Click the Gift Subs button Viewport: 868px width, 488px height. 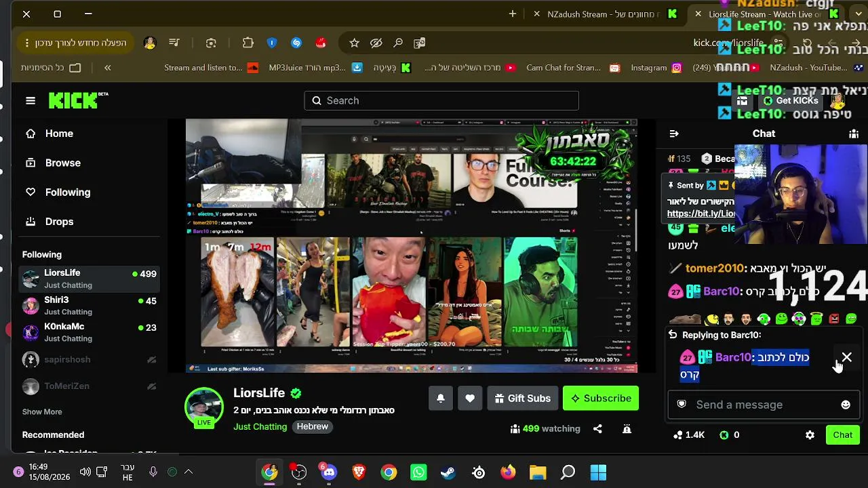click(522, 399)
